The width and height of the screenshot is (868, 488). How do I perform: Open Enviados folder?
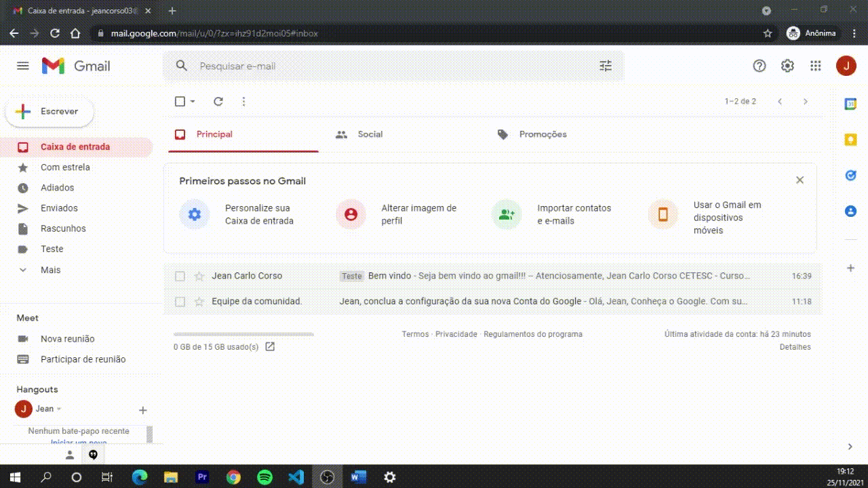pos(76,208)
